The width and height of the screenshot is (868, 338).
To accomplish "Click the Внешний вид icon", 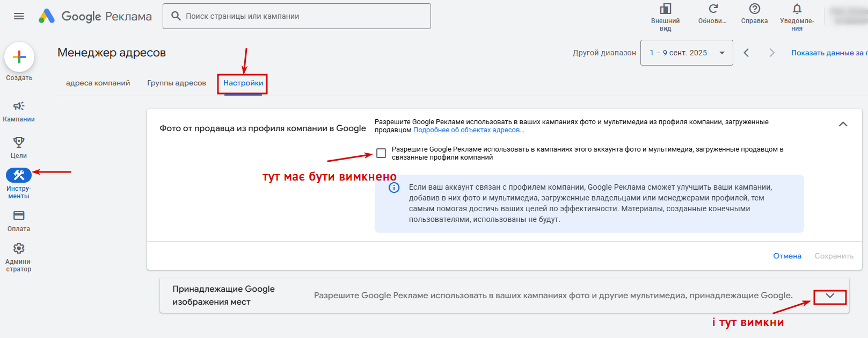I will click(666, 9).
